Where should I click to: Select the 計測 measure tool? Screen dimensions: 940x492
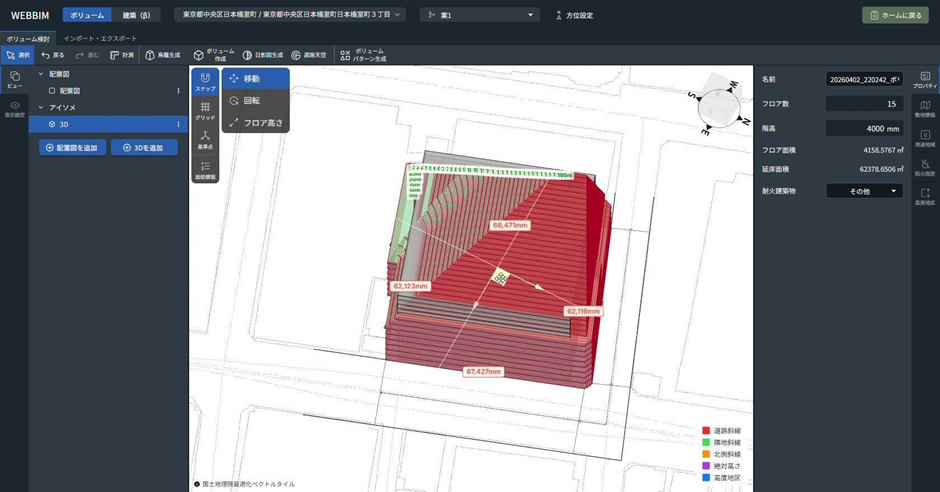pos(122,55)
